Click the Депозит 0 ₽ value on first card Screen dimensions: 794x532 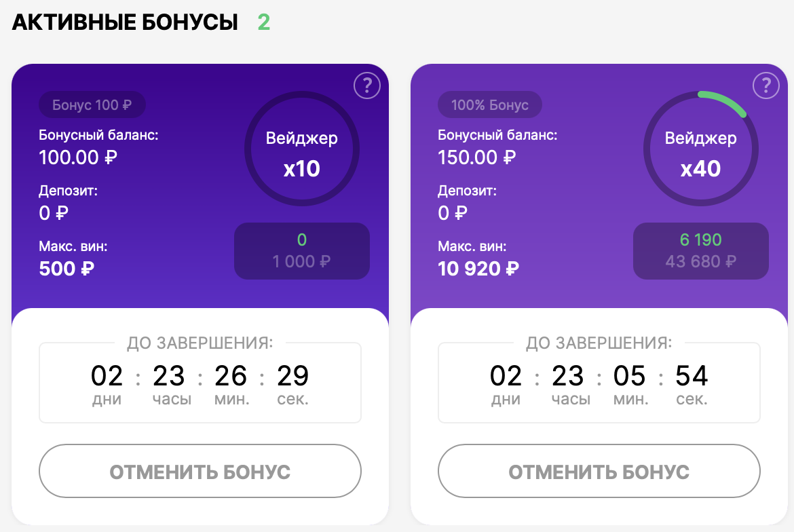click(54, 213)
